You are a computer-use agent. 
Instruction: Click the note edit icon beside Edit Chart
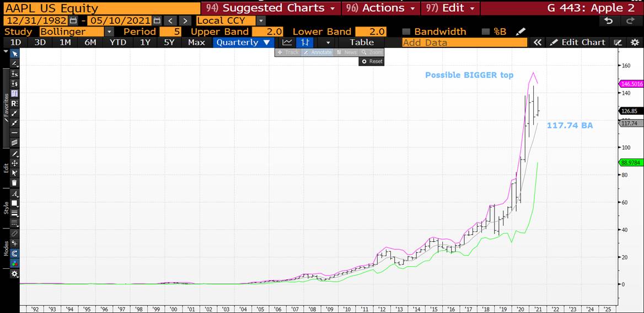pos(618,43)
